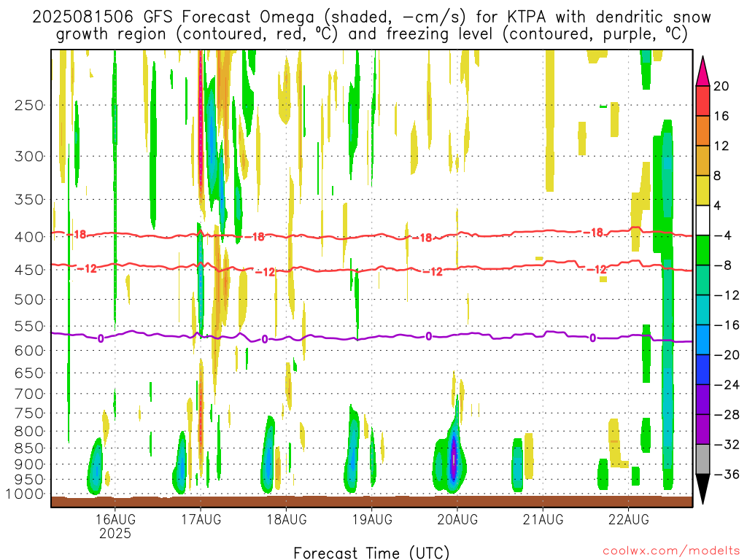Image resolution: width=747 pixels, height=560 pixels.
Task: Select the 950 pressure level label
Action: (x=29, y=480)
